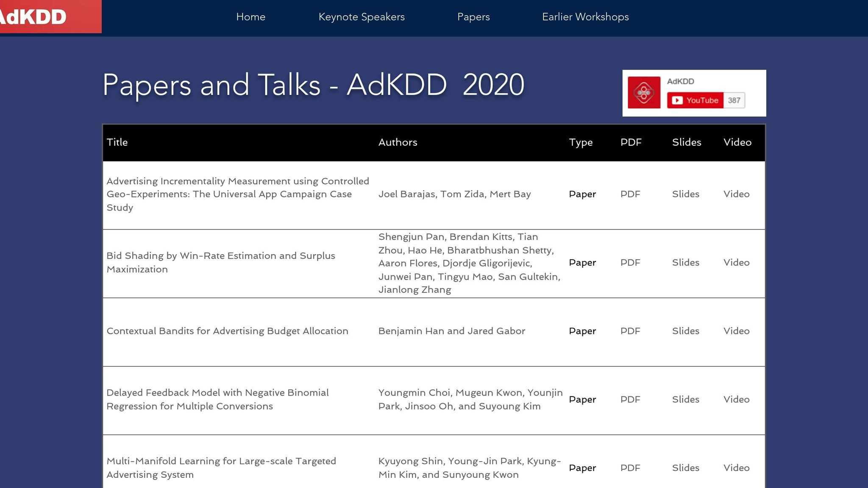Open the Earlier Workshops menu item
This screenshot has height=488, width=868.
[585, 17]
